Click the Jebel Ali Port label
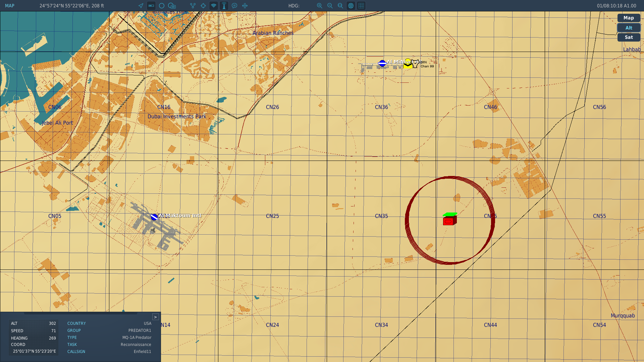The image size is (644, 362). tap(57, 123)
